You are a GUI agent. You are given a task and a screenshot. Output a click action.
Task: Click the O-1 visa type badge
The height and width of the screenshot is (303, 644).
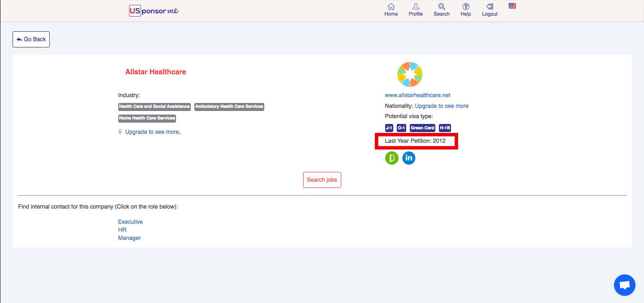click(401, 128)
